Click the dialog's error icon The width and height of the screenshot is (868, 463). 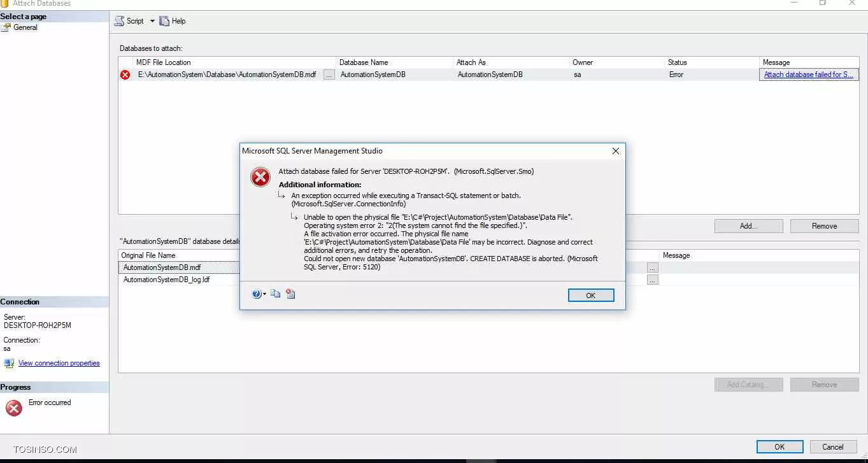pos(260,177)
